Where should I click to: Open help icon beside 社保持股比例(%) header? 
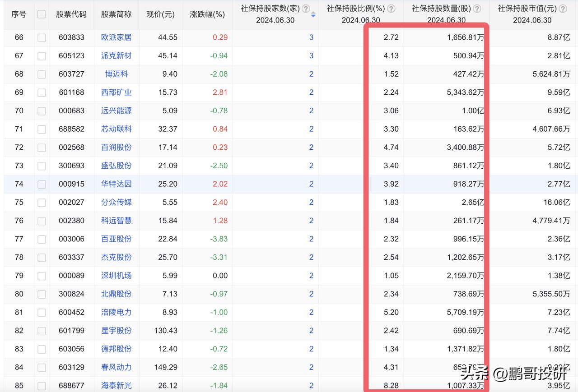(x=391, y=9)
